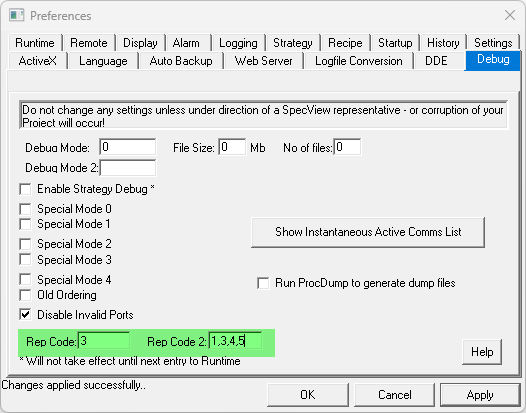Open the Logfile Conversion tab

coord(359,61)
